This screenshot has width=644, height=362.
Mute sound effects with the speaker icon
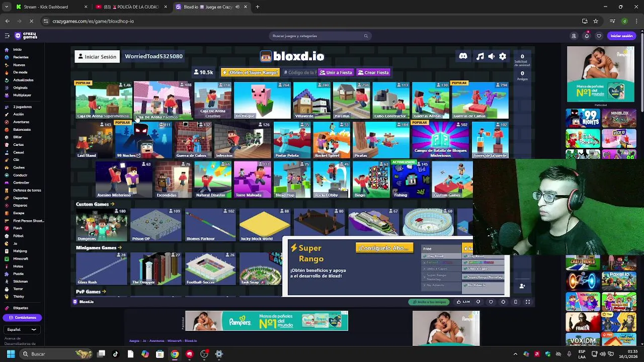(492, 56)
